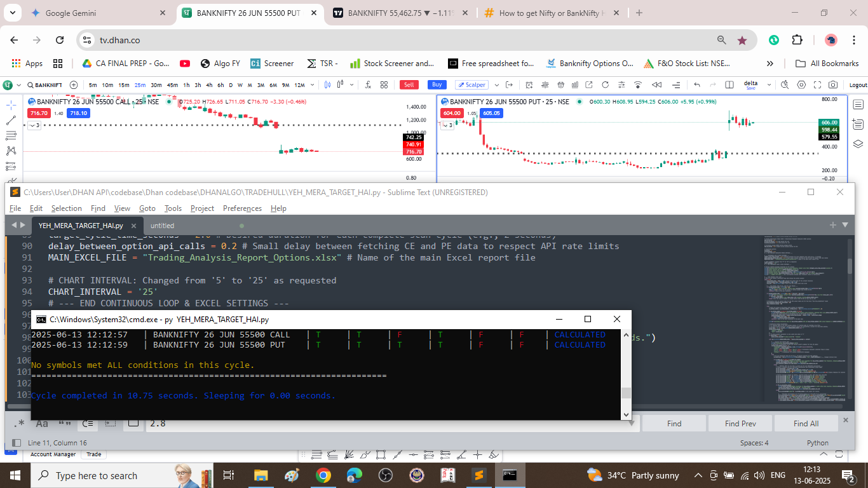Viewport: 868px width, 488px height.
Task: Open the Sublime tab list dropdown
Action: point(845,225)
